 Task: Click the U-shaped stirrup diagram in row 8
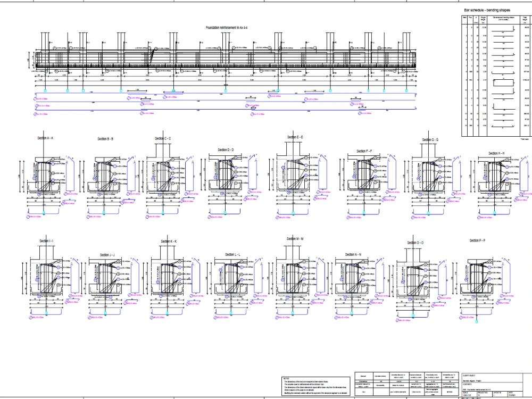502,72
